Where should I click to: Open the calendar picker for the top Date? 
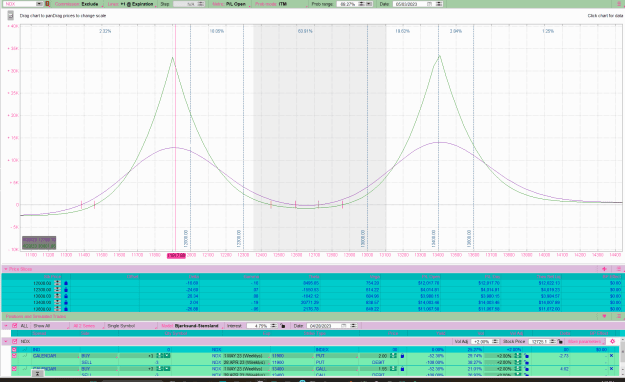point(429,4)
